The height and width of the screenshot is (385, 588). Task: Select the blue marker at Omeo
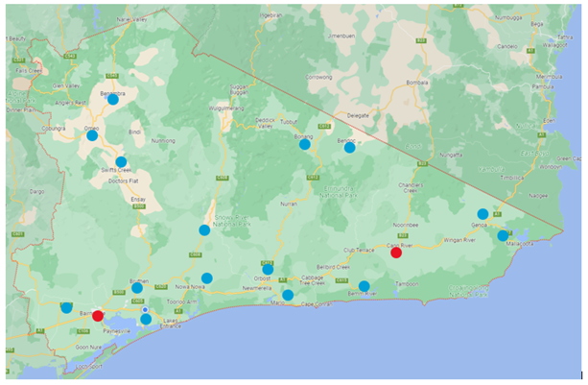click(92, 135)
